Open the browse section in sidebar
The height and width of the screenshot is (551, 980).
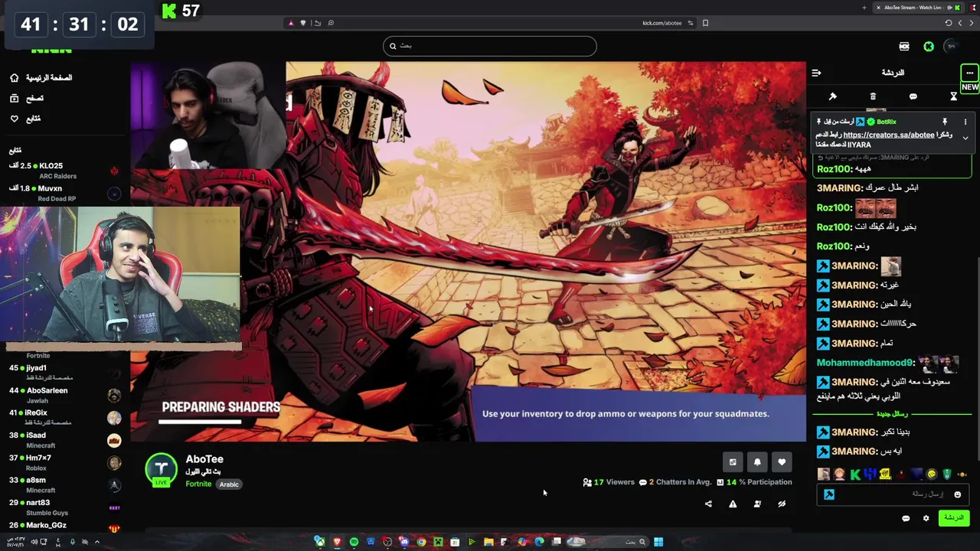click(27, 98)
